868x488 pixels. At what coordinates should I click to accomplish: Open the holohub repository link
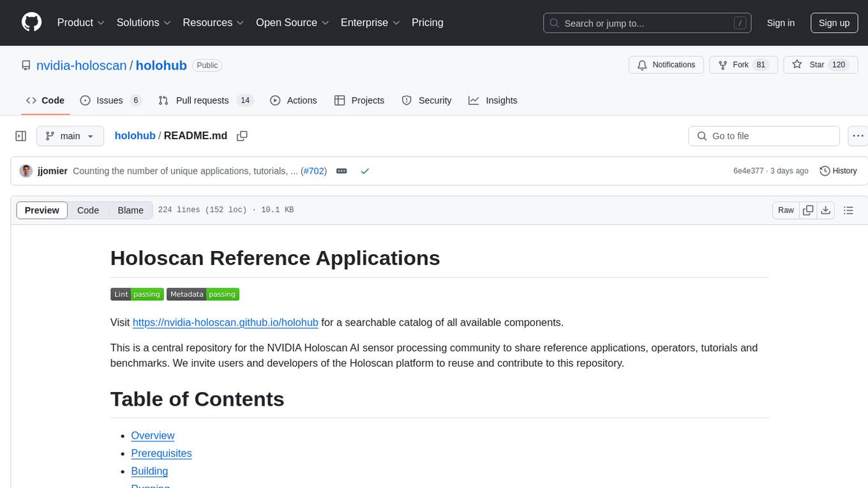point(161,65)
